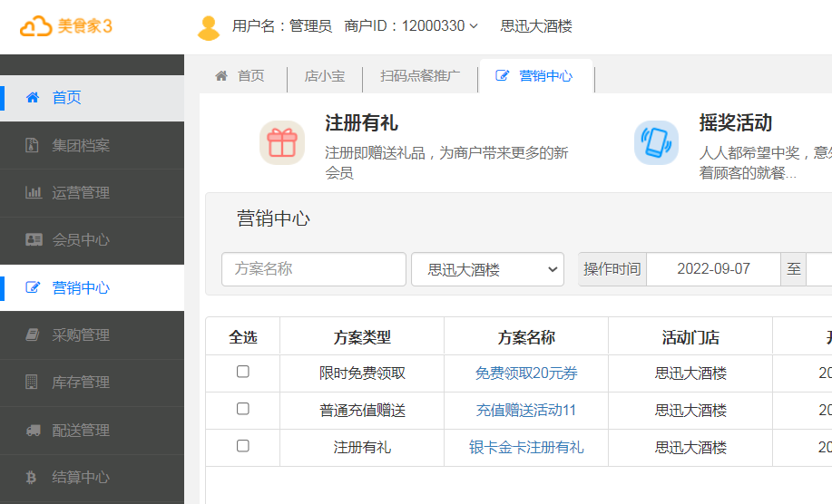Tick the checkbox for 普通充值赠送 row
Viewport: 832px width, 504px height.
pyautogui.click(x=242, y=409)
